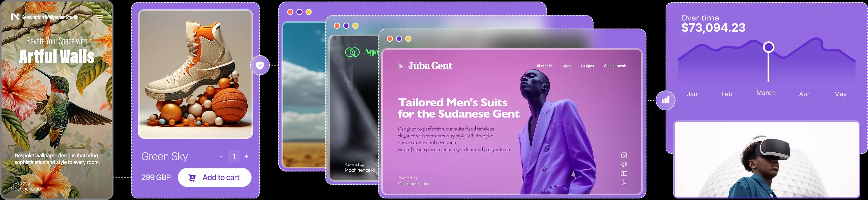The image size is (868, 200).
Task: Open the Instagram icon on Juba Gent
Action: [x=624, y=155]
